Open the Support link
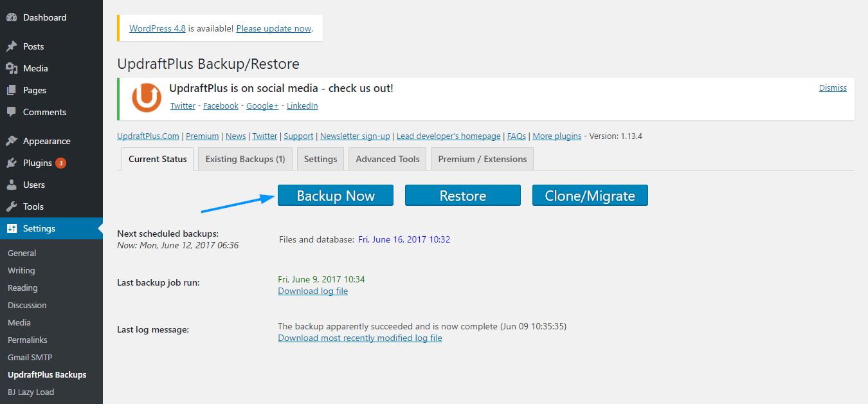Viewport: 868px width, 404px height. [298, 136]
